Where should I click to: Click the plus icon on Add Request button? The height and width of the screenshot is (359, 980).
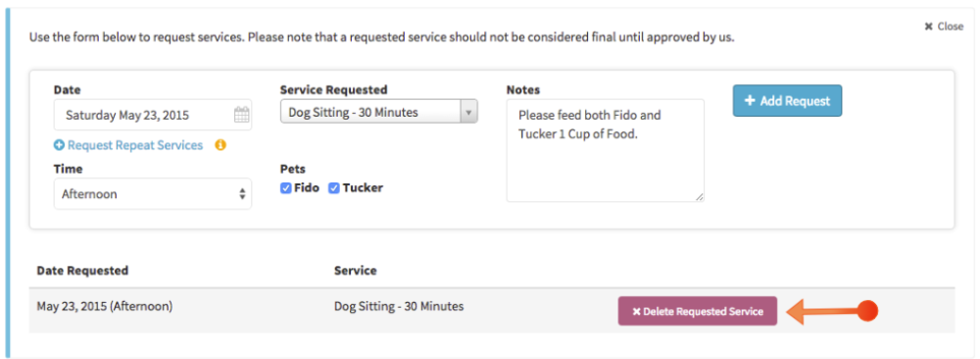pyautogui.click(x=750, y=101)
